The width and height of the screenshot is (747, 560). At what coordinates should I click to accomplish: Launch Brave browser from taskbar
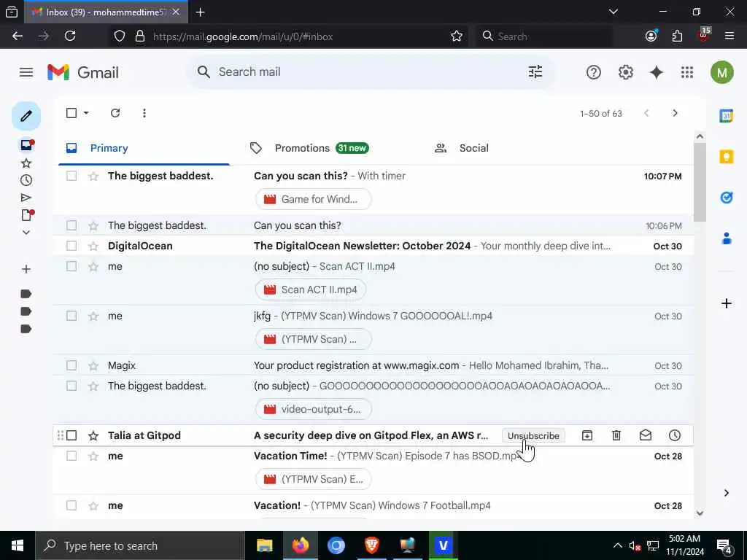point(371,545)
